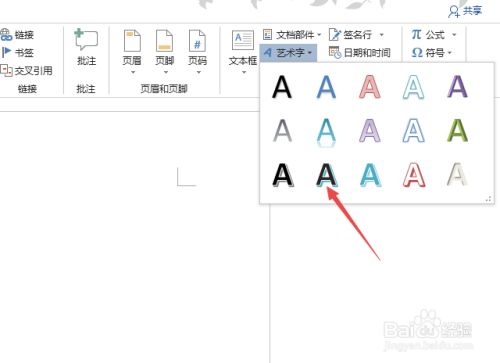The height and width of the screenshot is (363, 500).
Task: Share document using 共享 button
Action: pos(465,11)
